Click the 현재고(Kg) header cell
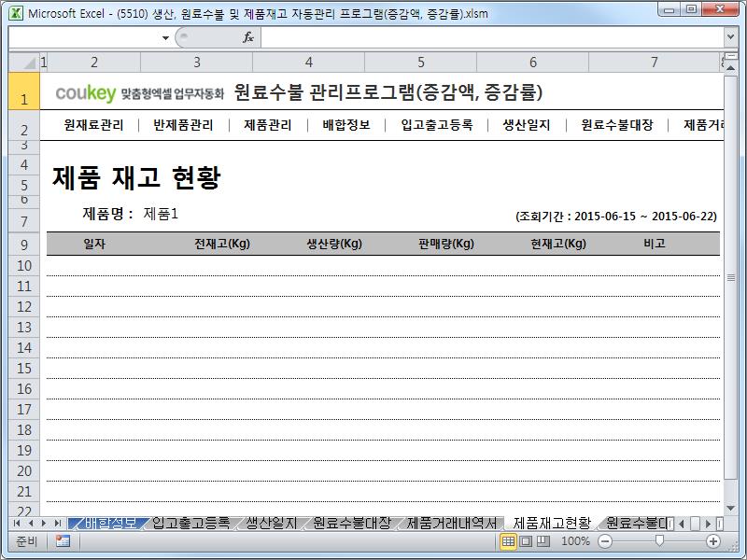Image resolution: width=747 pixels, height=560 pixels. coord(558,244)
